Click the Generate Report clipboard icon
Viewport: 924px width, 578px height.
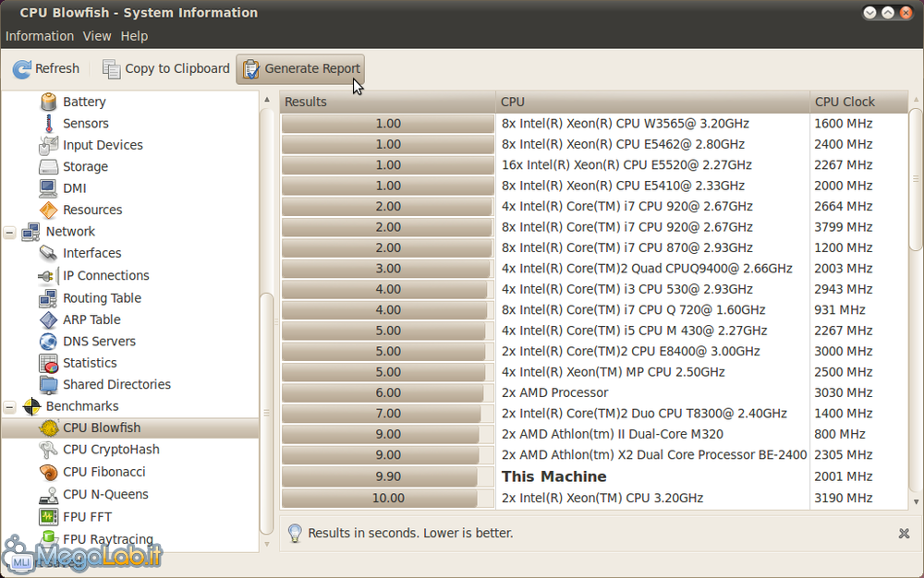[x=251, y=69]
